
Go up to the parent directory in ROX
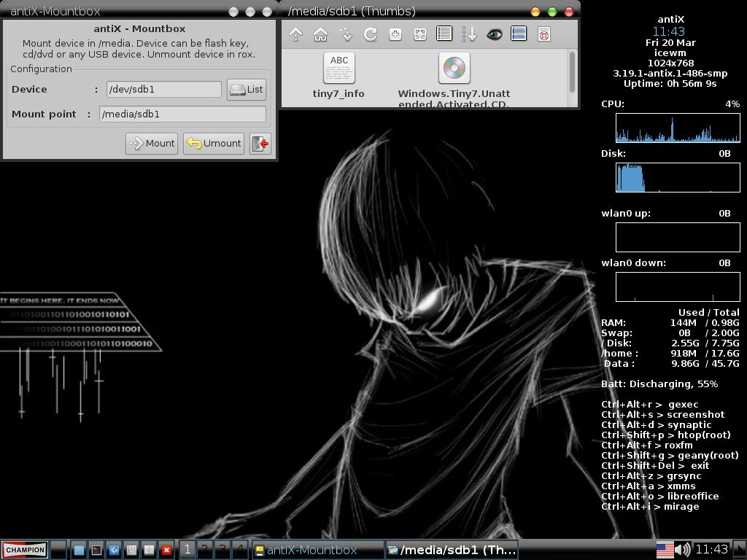click(x=295, y=34)
